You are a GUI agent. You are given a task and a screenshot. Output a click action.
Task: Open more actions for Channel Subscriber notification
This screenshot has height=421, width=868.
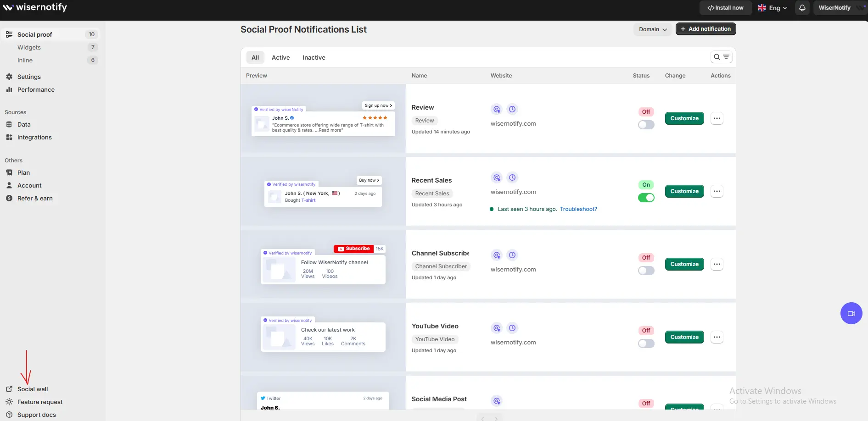[717, 264]
